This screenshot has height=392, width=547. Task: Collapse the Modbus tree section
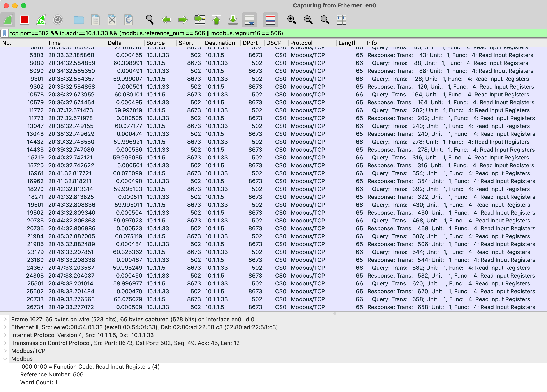5,359
